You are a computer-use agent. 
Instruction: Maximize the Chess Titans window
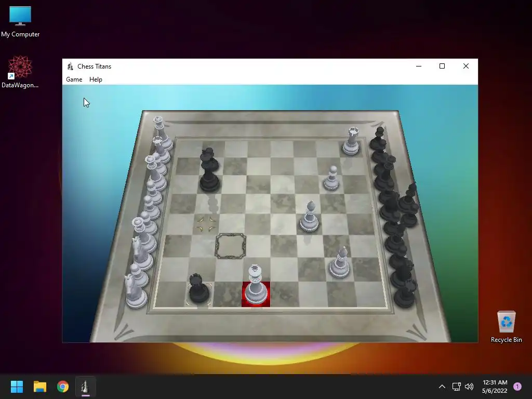pos(442,66)
